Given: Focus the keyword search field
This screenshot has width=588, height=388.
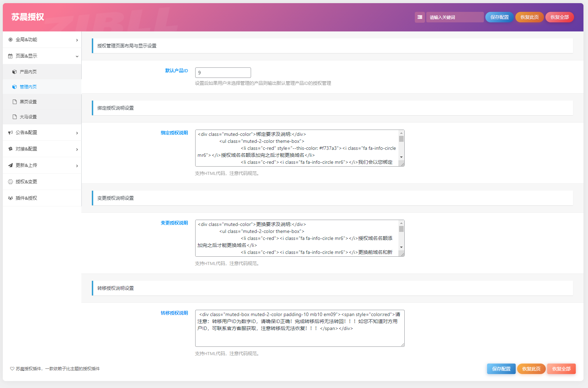Looking at the screenshot, I should pos(455,17).
